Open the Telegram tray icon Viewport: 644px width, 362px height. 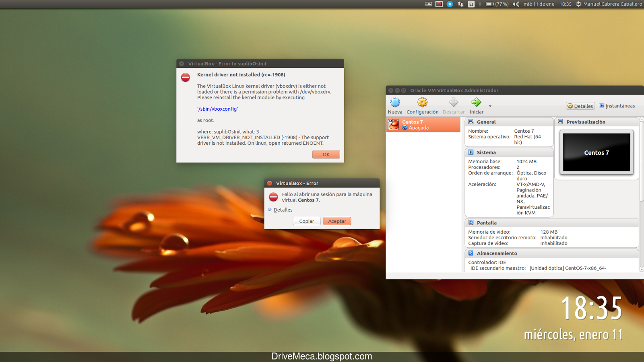click(x=450, y=4)
